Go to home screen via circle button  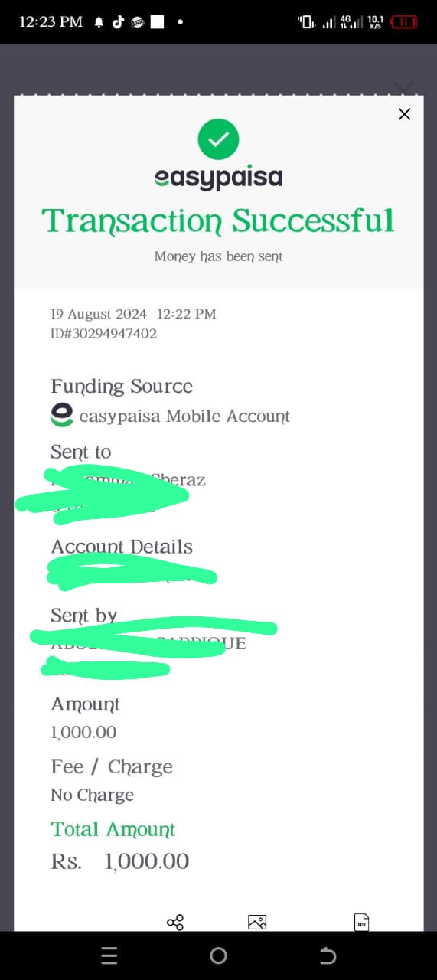(218, 955)
